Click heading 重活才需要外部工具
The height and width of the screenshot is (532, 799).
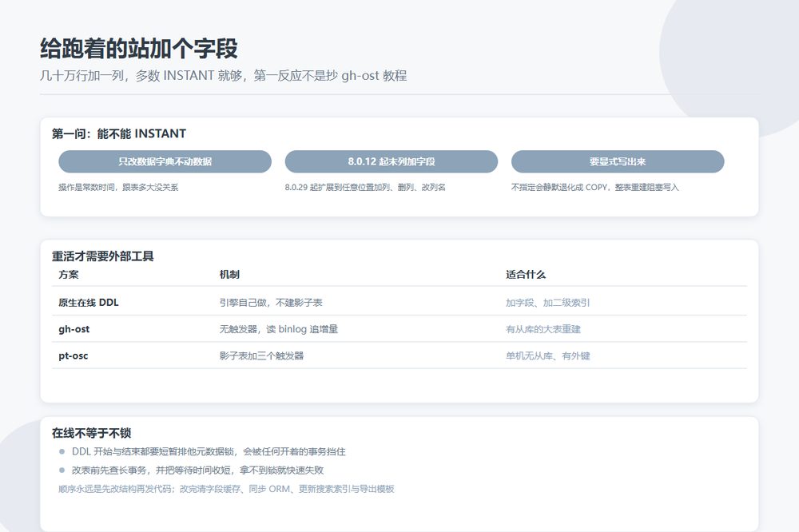[102, 256]
